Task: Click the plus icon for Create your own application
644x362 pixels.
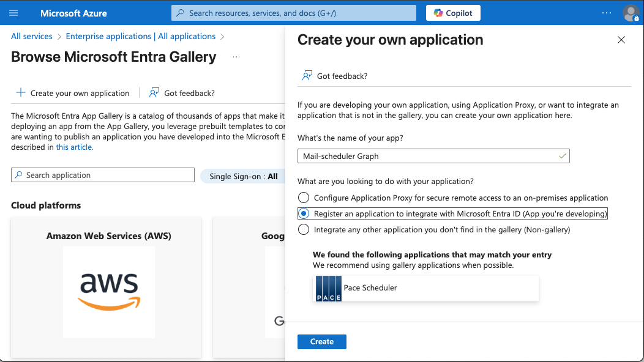Action: [21, 93]
